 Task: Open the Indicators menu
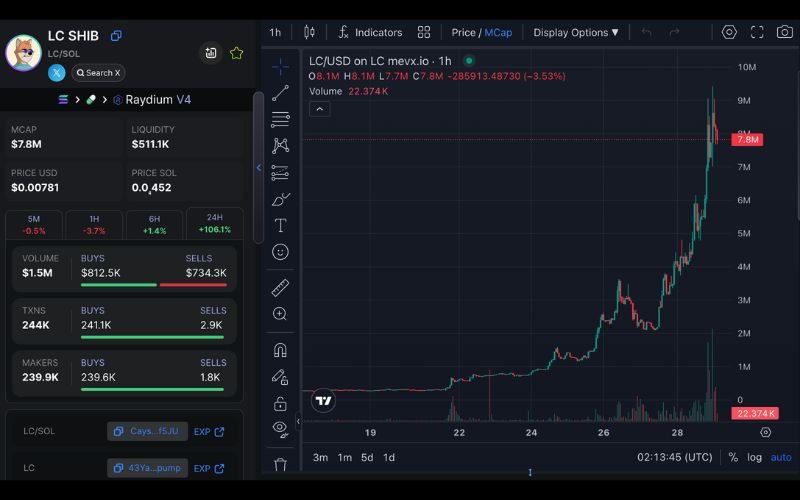click(x=370, y=33)
